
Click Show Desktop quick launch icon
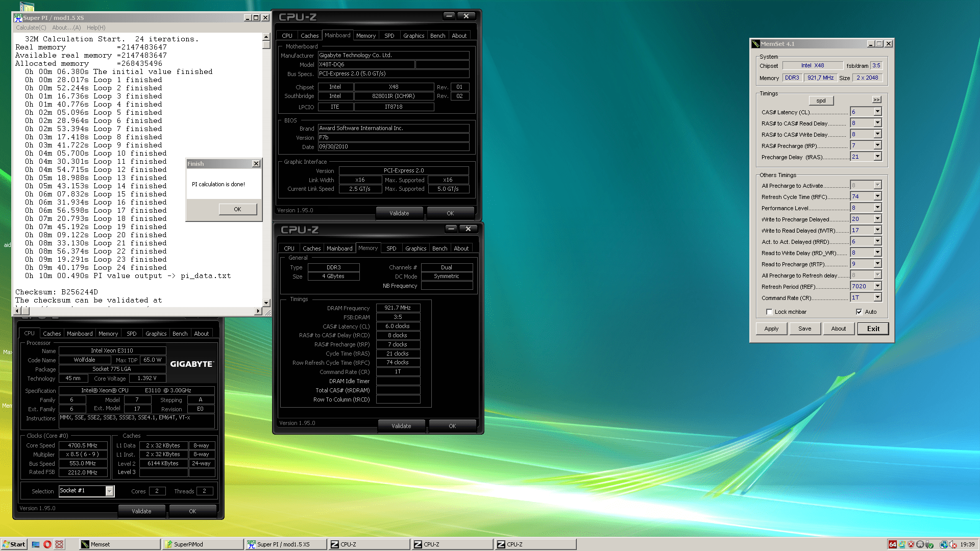(x=36, y=544)
